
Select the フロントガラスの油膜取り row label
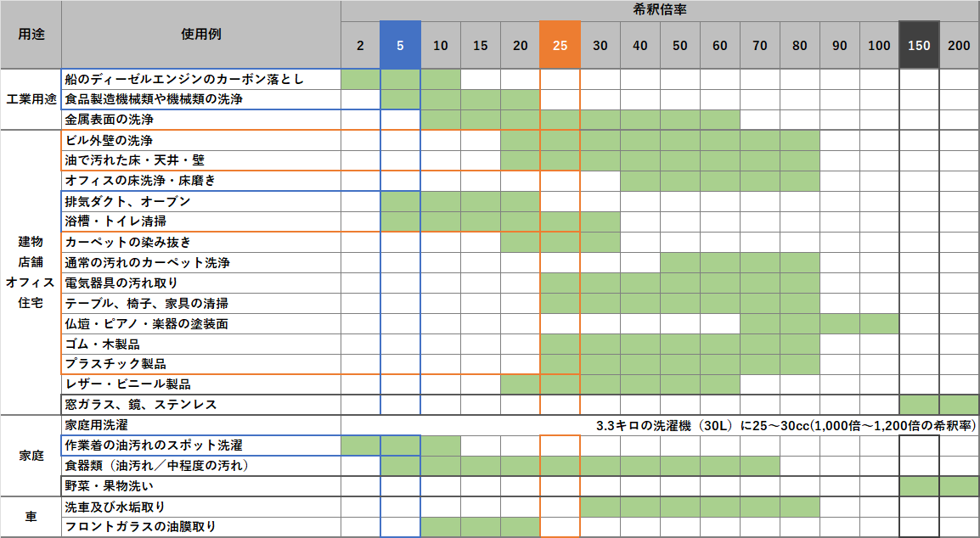pyautogui.click(x=140, y=527)
